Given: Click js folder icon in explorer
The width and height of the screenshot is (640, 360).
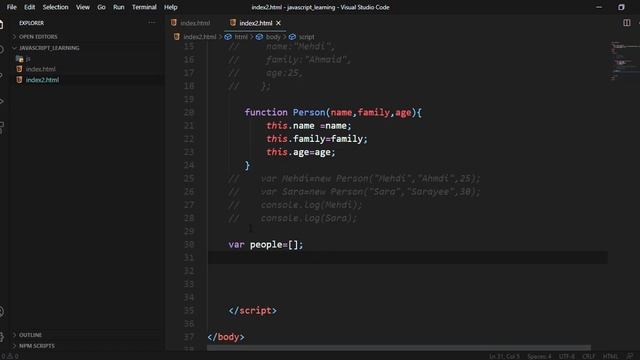Looking at the screenshot, I should pyautogui.click(x=19, y=59).
